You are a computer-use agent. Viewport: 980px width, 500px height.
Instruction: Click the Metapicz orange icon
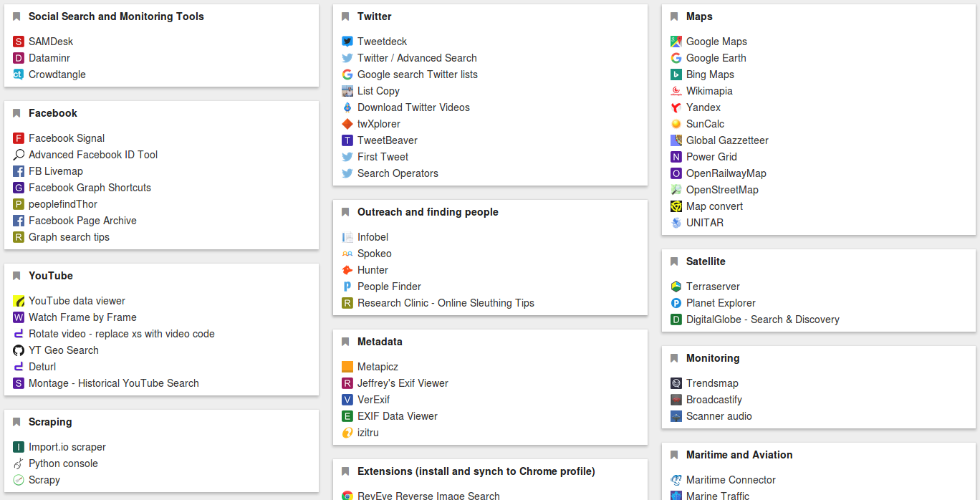(347, 367)
